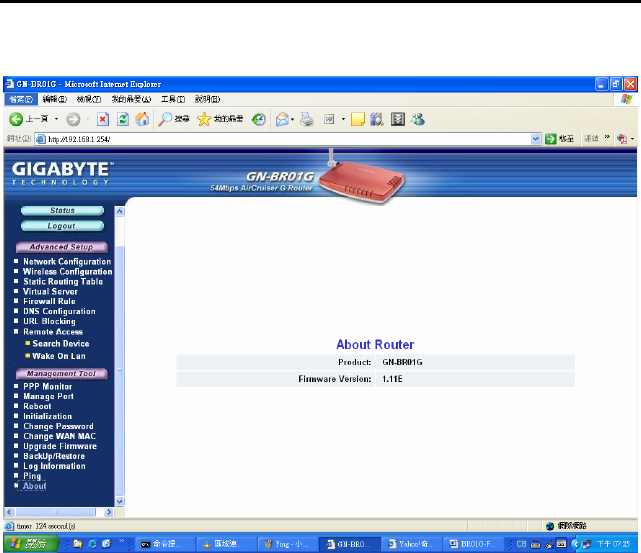Switch to the Ping taskbar window
Viewport: 641px width, 553px height.
pyautogui.click(x=288, y=544)
